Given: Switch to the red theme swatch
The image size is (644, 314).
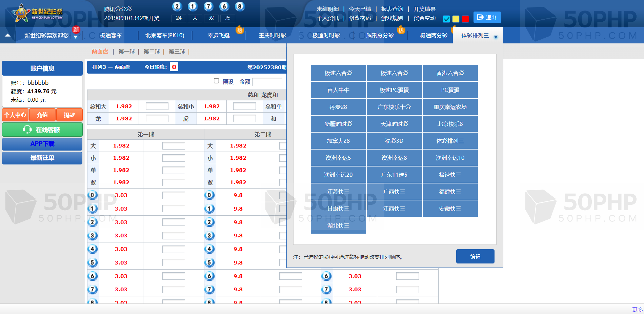Looking at the screenshot, I should pyautogui.click(x=465, y=19).
